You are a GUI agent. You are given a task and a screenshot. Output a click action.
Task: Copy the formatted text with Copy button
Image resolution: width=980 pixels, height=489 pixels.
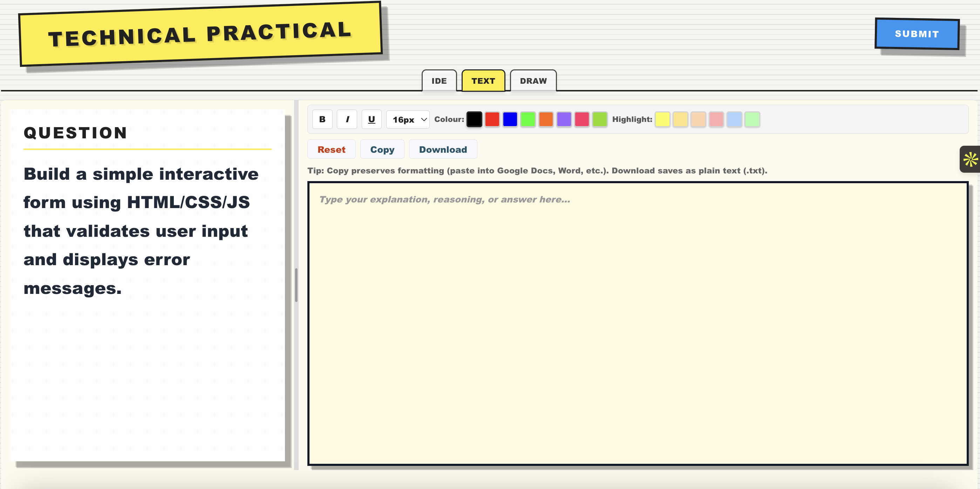tap(382, 150)
